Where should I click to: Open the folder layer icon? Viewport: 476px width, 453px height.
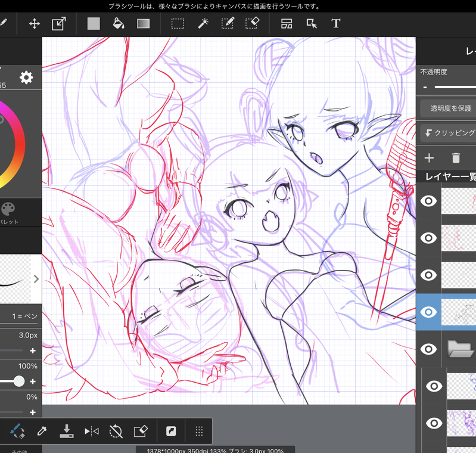point(461,349)
